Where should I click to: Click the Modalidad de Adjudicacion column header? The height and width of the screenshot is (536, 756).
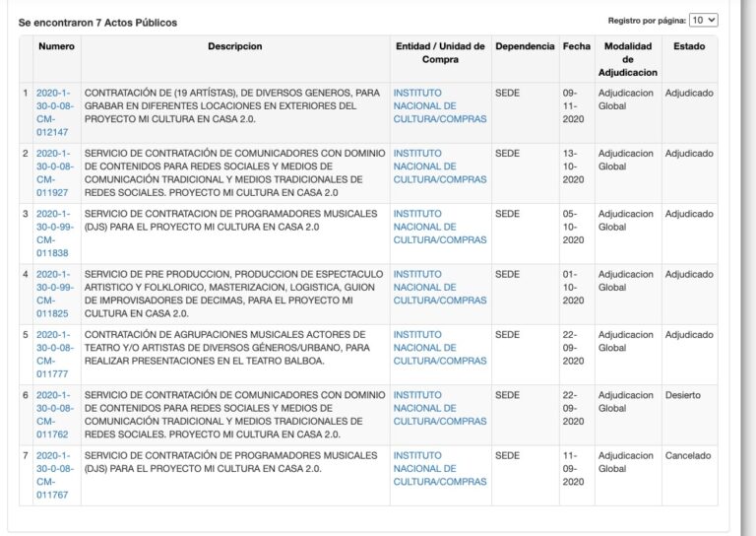tap(628, 59)
